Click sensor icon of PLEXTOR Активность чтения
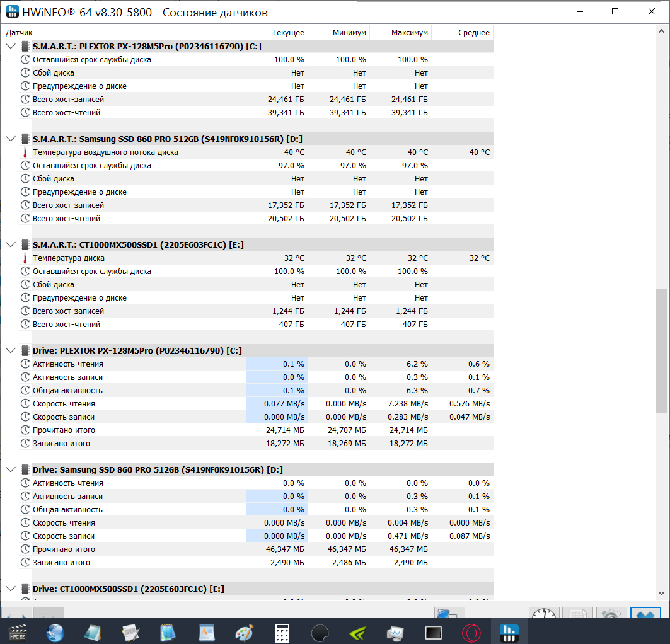Image resolution: width=670 pixels, height=644 pixels. 25,364
